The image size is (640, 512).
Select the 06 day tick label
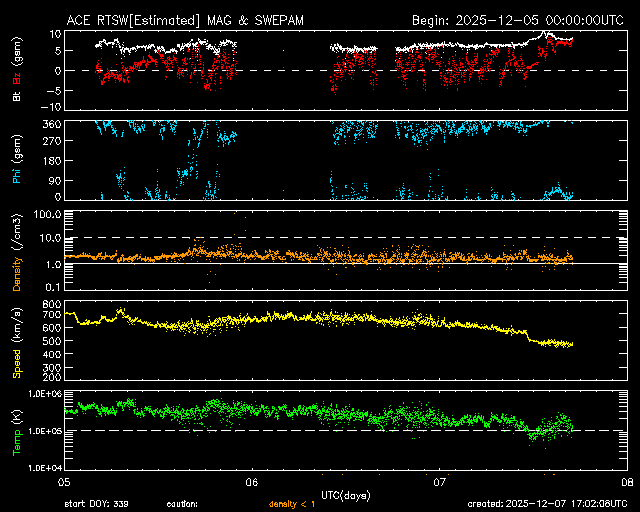251,482
